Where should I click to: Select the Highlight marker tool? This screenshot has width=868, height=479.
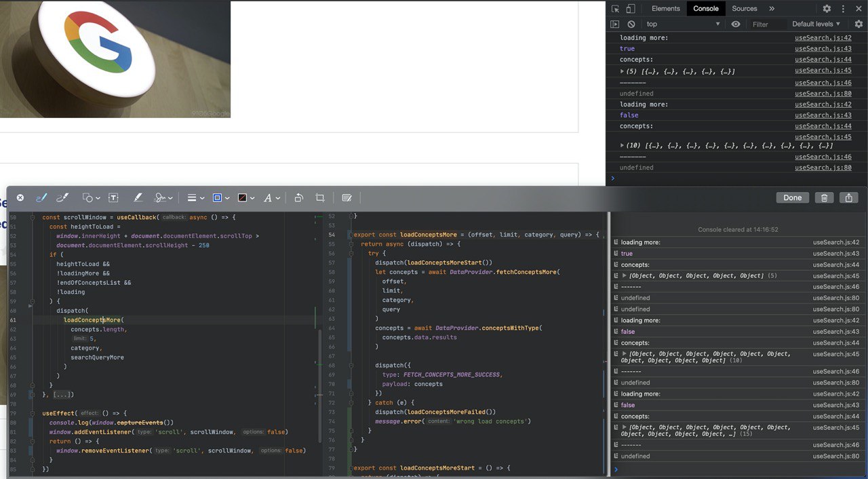click(138, 197)
